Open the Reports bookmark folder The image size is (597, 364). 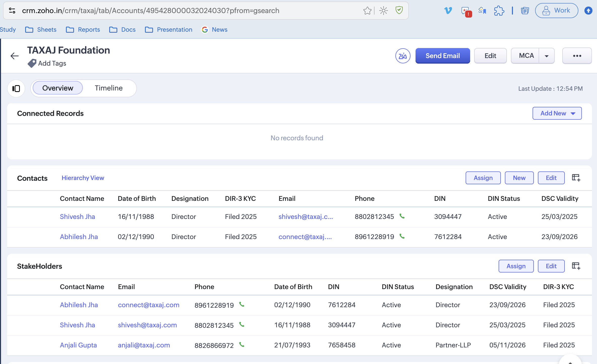click(x=83, y=30)
